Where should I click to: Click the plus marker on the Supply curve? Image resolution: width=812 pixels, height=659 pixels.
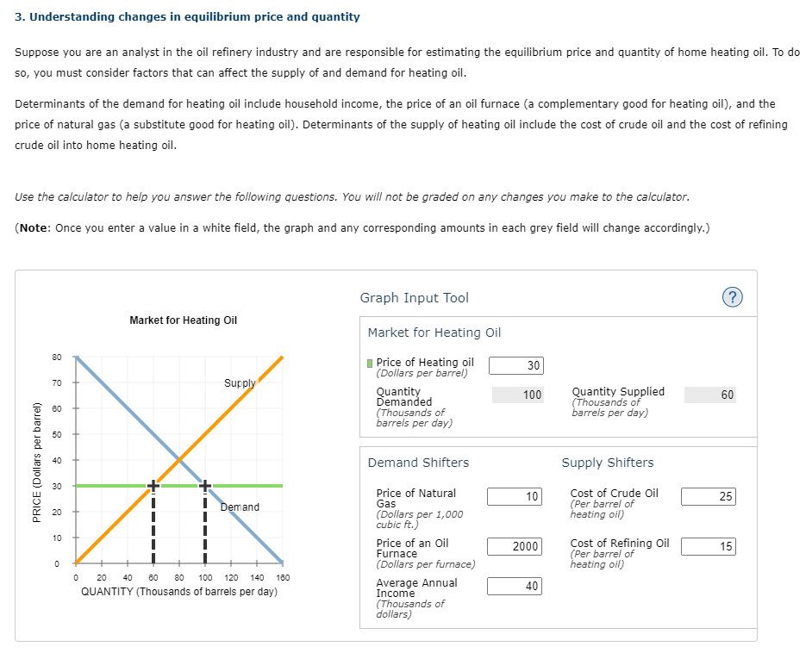[x=153, y=485]
